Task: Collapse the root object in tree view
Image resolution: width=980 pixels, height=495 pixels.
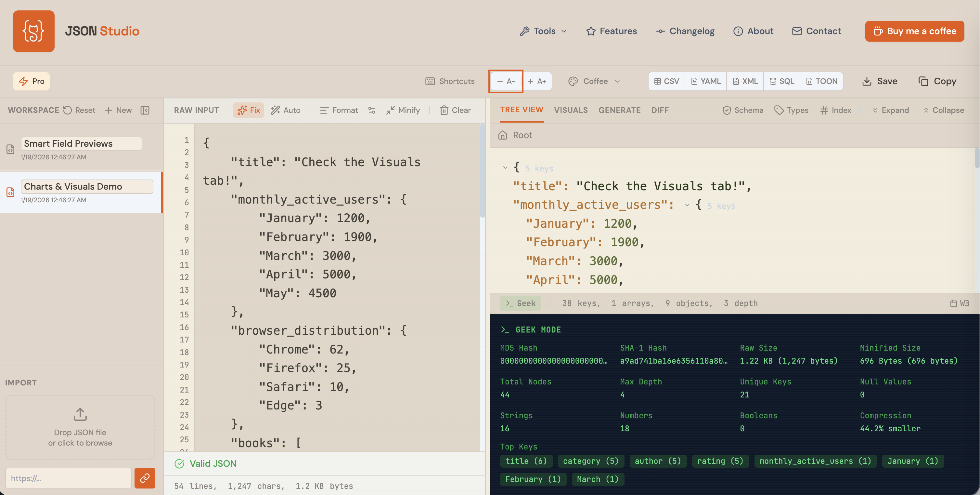Action: pos(505,167)
